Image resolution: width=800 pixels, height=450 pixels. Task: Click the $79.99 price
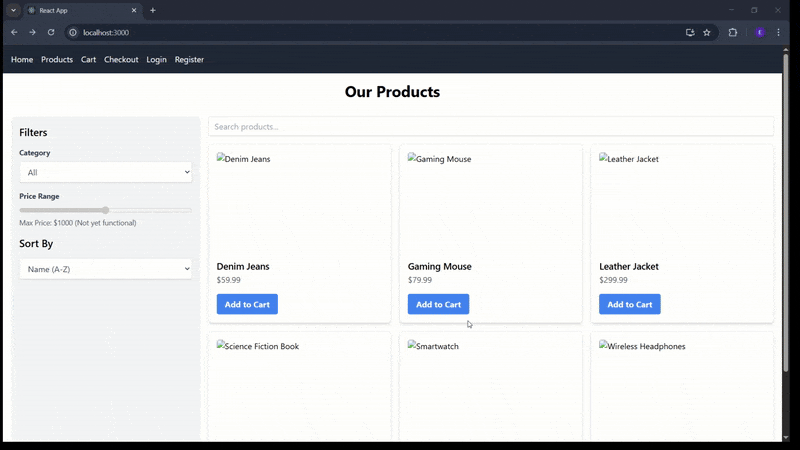tap(420, 280)
